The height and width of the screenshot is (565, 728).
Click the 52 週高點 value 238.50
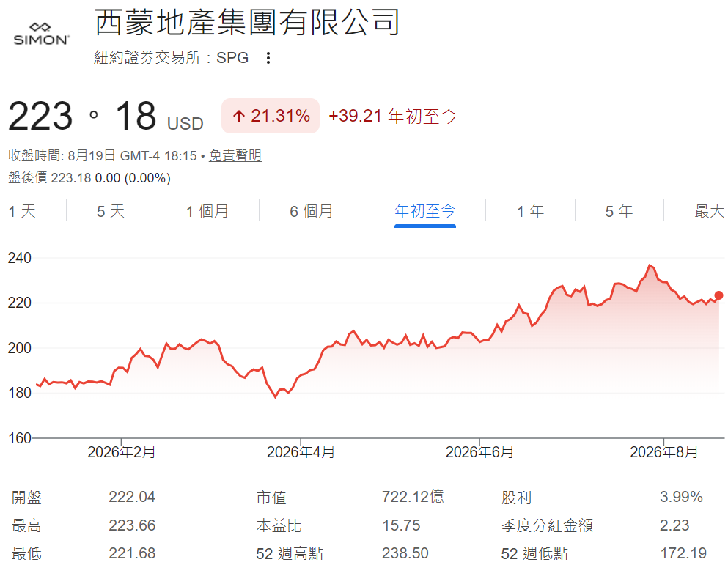point(405,553)
